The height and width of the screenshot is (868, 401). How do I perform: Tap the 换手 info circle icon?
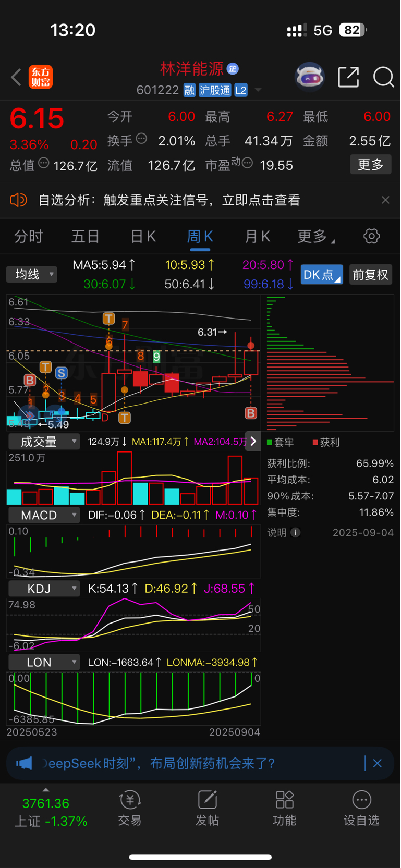pyautogui.click(x=141, y=139)
